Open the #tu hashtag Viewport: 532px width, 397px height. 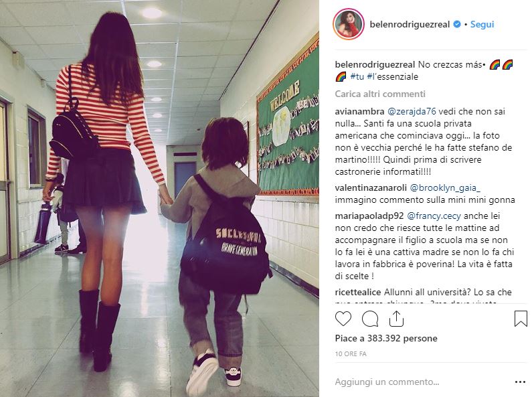click(x=357, y=77)
